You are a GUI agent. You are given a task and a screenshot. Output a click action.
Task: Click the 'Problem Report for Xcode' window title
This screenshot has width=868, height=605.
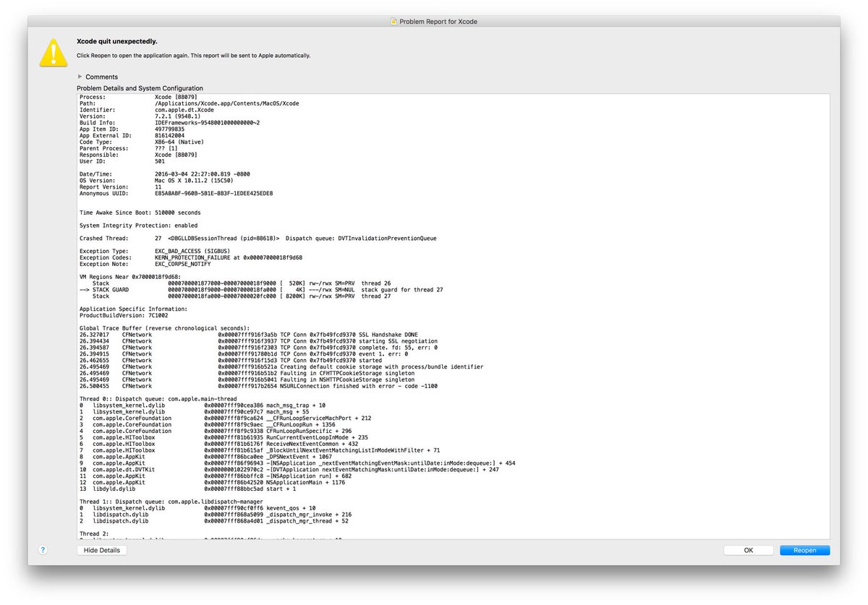click(438, 22)
